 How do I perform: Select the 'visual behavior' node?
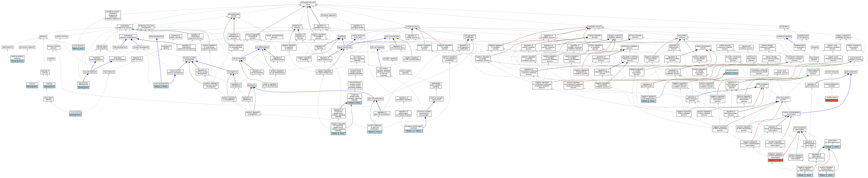tap(109, 72)
